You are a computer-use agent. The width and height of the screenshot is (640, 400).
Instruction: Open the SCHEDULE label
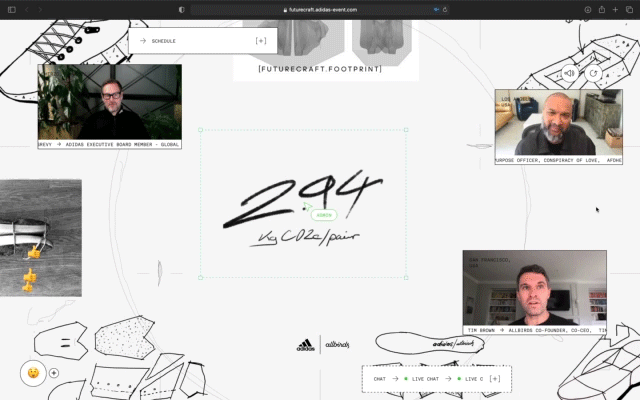(x=163, y=41)
